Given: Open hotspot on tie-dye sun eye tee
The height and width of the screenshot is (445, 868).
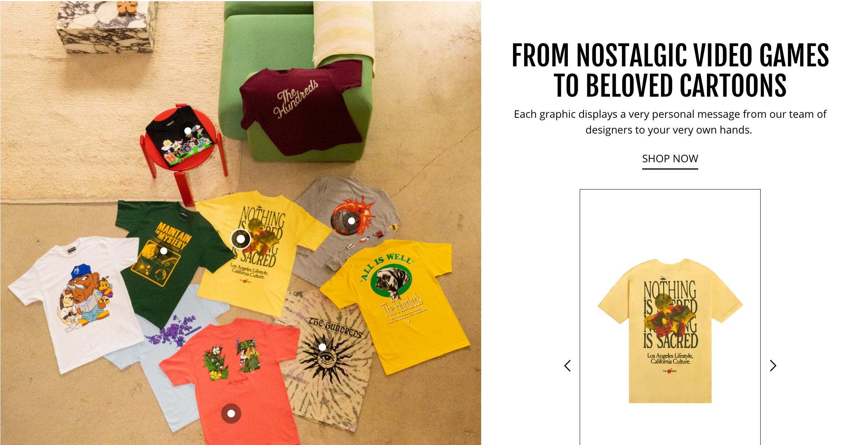Looking at the screenshot, I should pos(322,347).
